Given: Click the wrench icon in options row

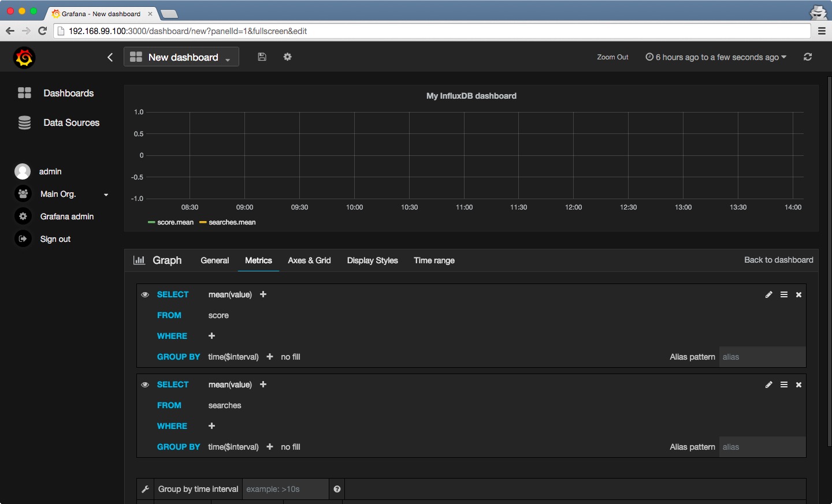Looking at the screenshot, I should (x=145, y=489).
